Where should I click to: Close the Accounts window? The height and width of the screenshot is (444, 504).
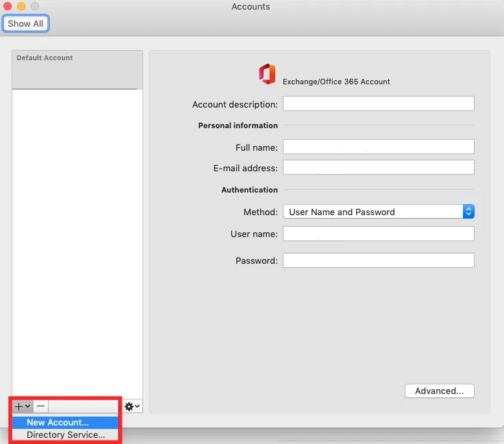click(7, 6)
